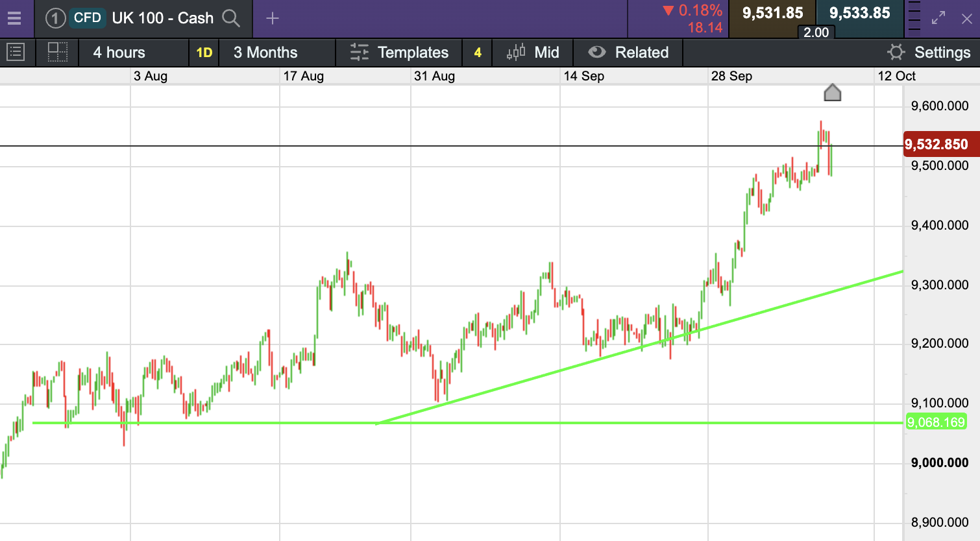
Task: Select the rising green trend line
Action: click(x=639, y=347)
